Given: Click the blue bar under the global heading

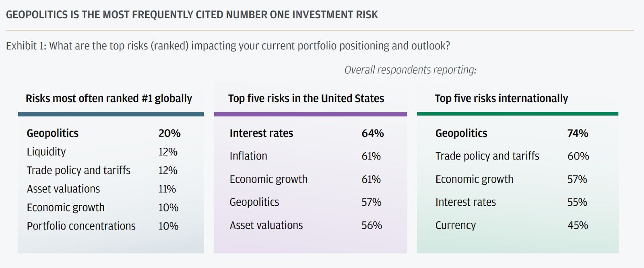Looking at the screenshot, I should 111,114.
